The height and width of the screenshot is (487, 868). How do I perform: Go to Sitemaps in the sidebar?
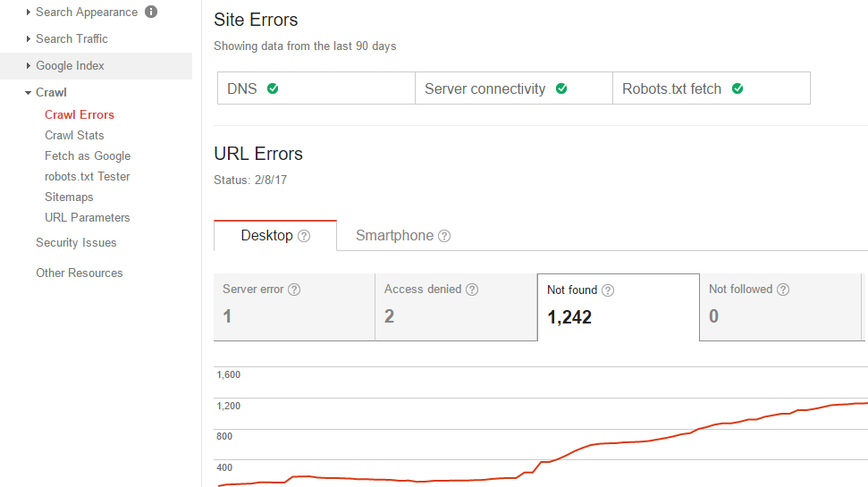coord(69,197)
